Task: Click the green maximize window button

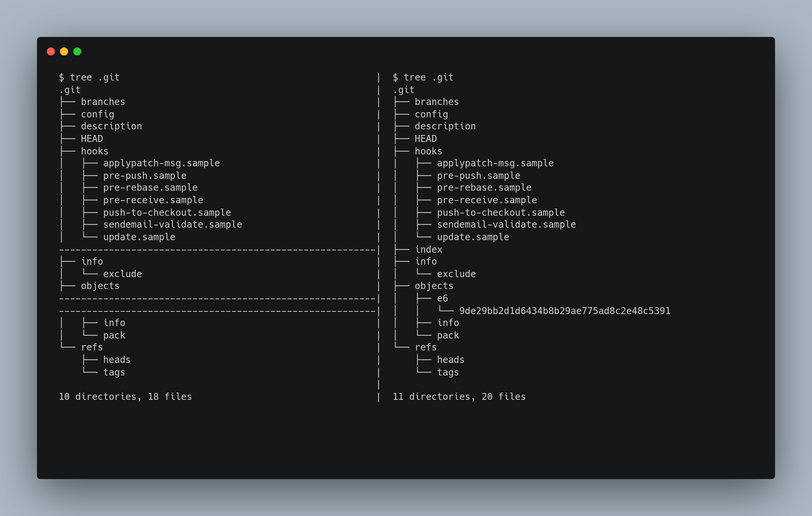Action: coord(77,51)
